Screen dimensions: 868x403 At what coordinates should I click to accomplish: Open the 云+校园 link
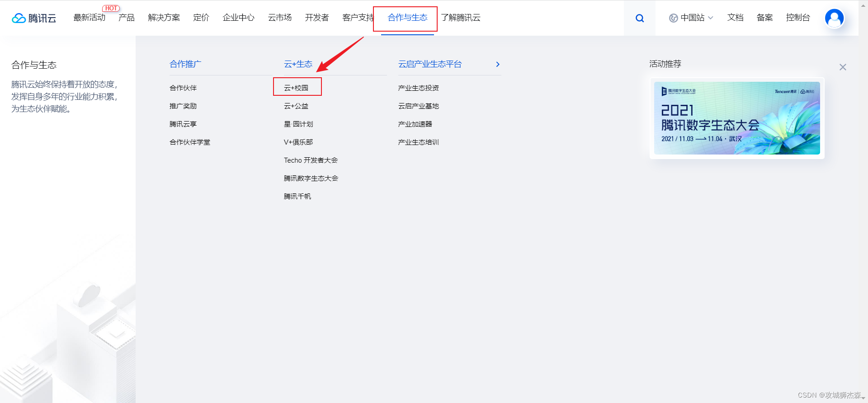tap(296, 88)
